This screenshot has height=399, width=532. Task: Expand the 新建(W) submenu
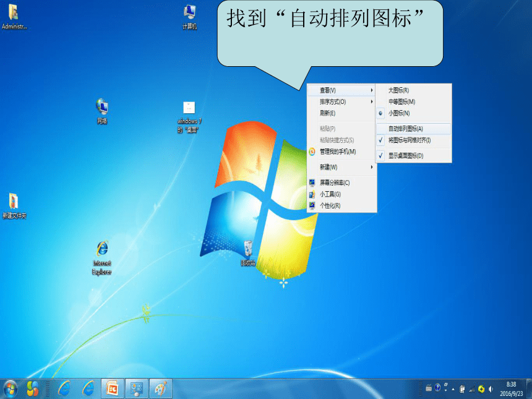point(341,167)
